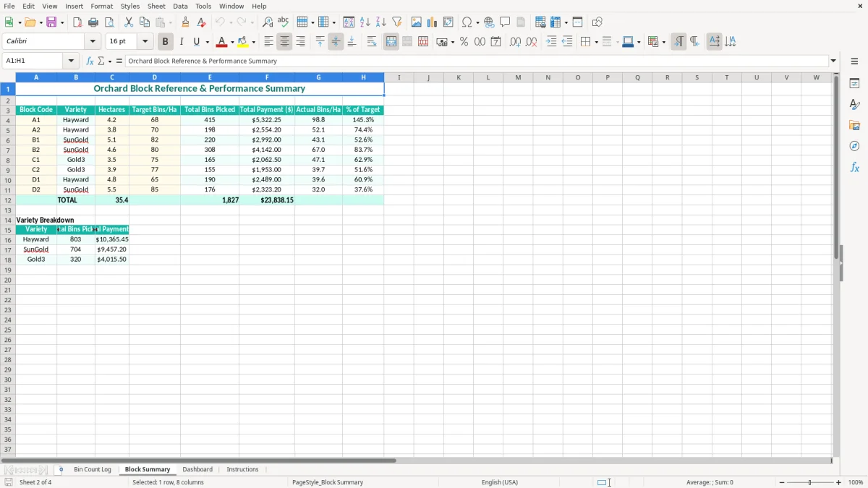Toggle Align Left button

[268, 42]
